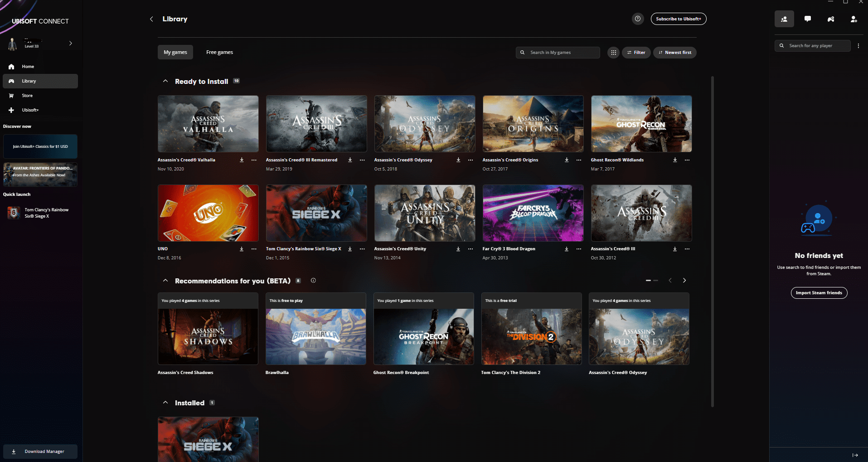
Task: Open your profile icon top right
Action: pyautogui.click(x=854, y=19)
